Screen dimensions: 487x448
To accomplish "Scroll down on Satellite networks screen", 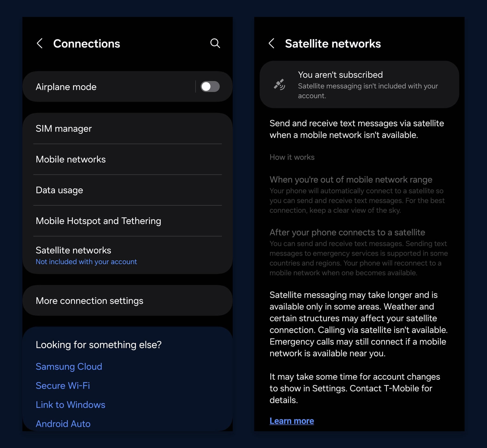I will (x=360, y=255).
